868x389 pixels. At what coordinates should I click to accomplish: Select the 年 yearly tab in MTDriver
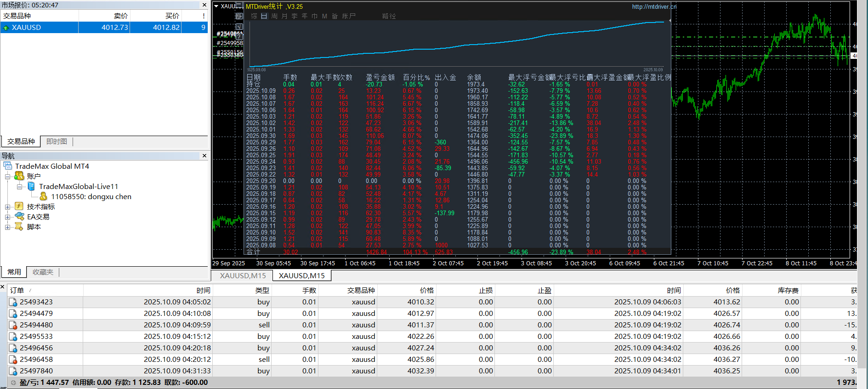(x=305, y=16)
